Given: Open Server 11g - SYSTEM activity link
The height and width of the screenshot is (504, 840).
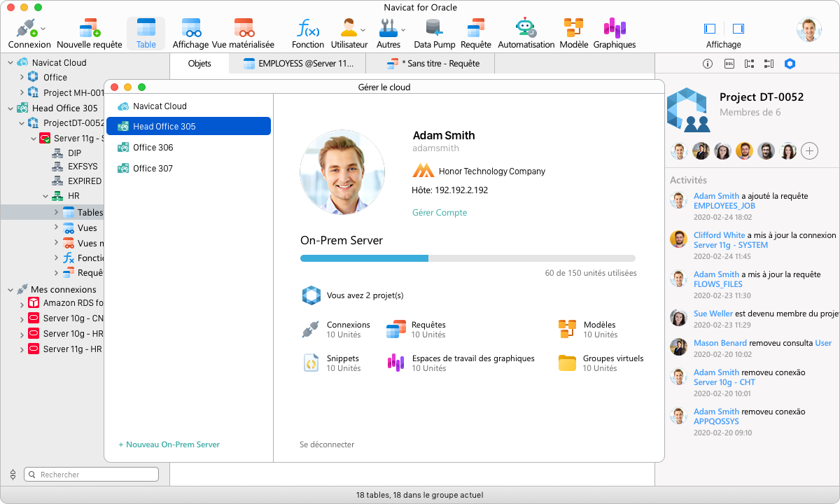Looking at the screenshot, I should click(731, 245).
